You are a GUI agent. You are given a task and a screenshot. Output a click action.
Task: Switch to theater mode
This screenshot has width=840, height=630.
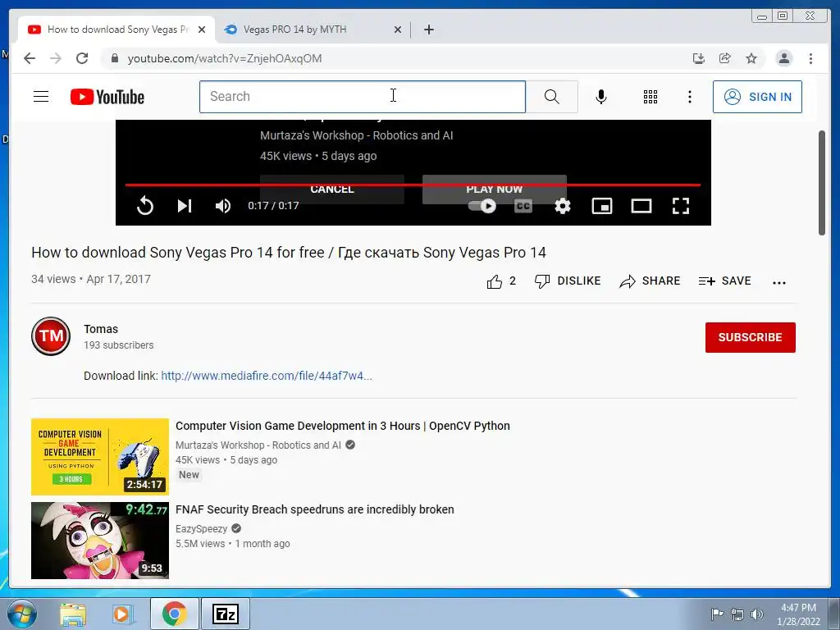click(x=641, y=206)
